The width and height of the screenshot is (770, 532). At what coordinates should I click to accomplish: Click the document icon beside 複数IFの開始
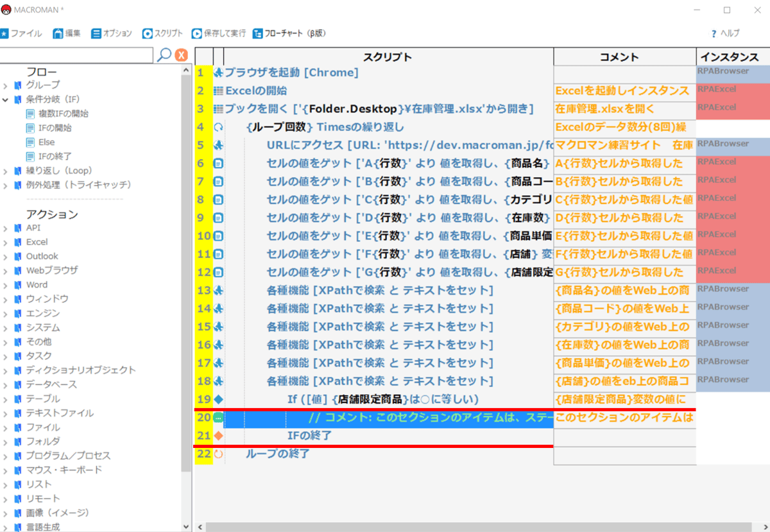(x=30, y=114)
